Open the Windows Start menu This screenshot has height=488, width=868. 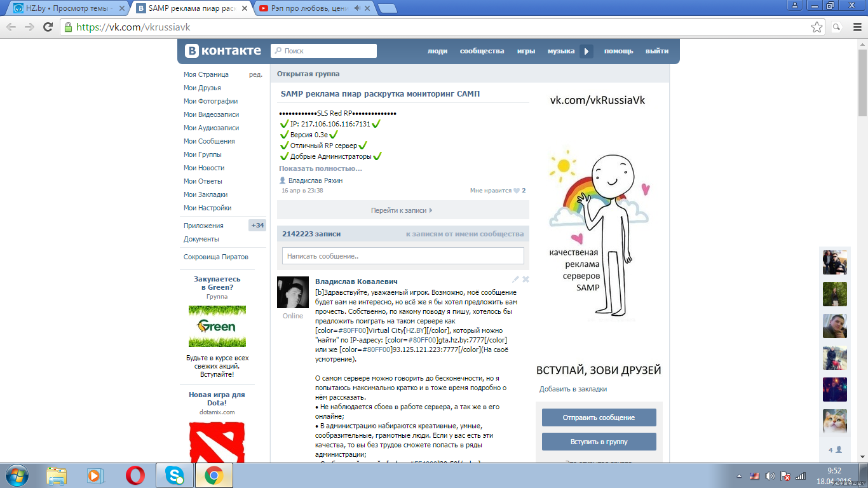17,475
